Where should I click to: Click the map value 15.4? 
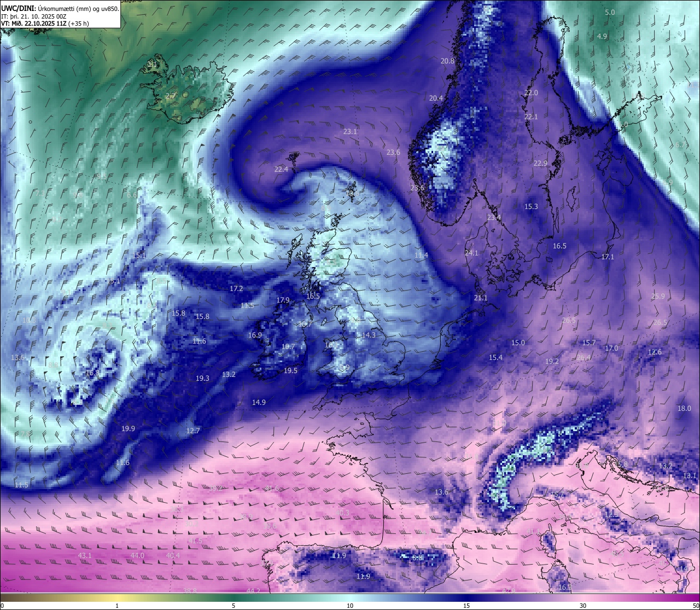495,357
